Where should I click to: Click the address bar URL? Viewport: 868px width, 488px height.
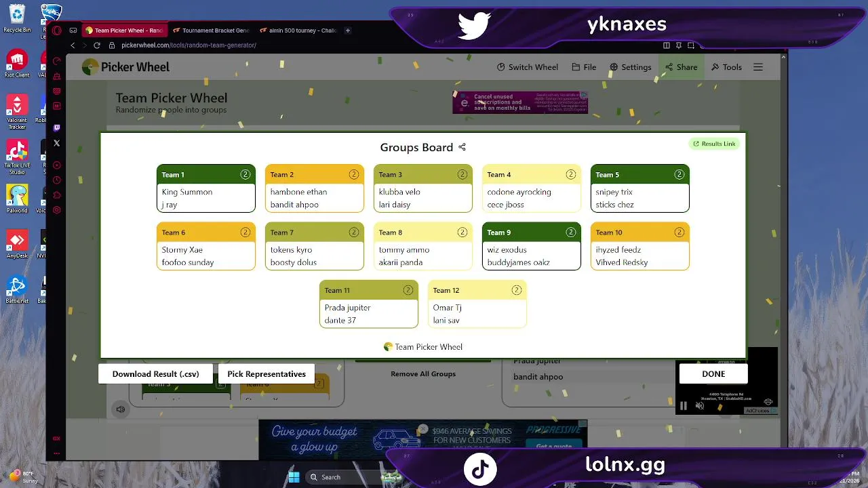[189, 45]
